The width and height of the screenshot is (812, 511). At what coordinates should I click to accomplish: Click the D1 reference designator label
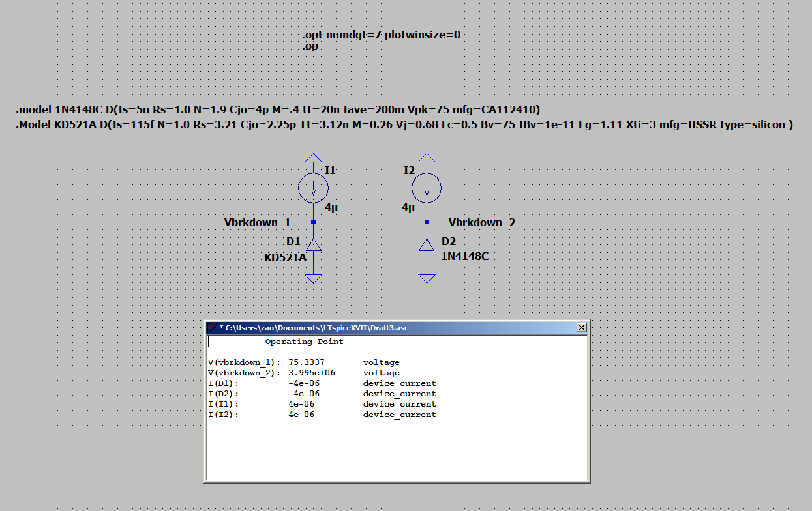tap(293, 242)
